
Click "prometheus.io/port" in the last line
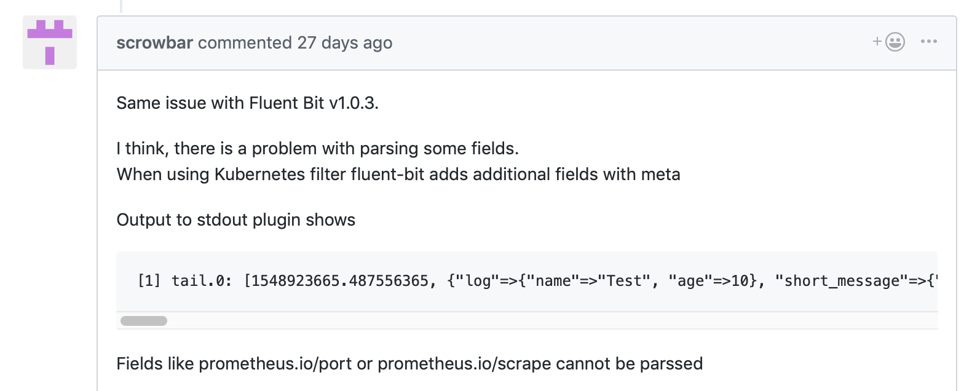coord(275,364)
